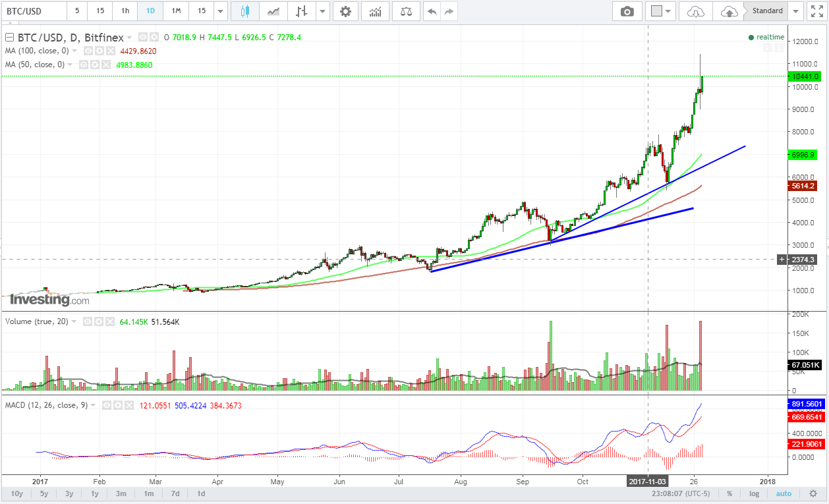The width and height of the screenshot is (829, 504).
Task: Open timeframe dropdown arrow after 15
Action: click(x=220, y=11)
